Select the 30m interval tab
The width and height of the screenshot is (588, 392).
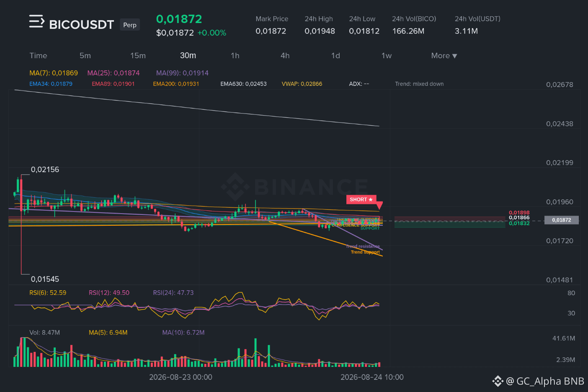(188, 56)
